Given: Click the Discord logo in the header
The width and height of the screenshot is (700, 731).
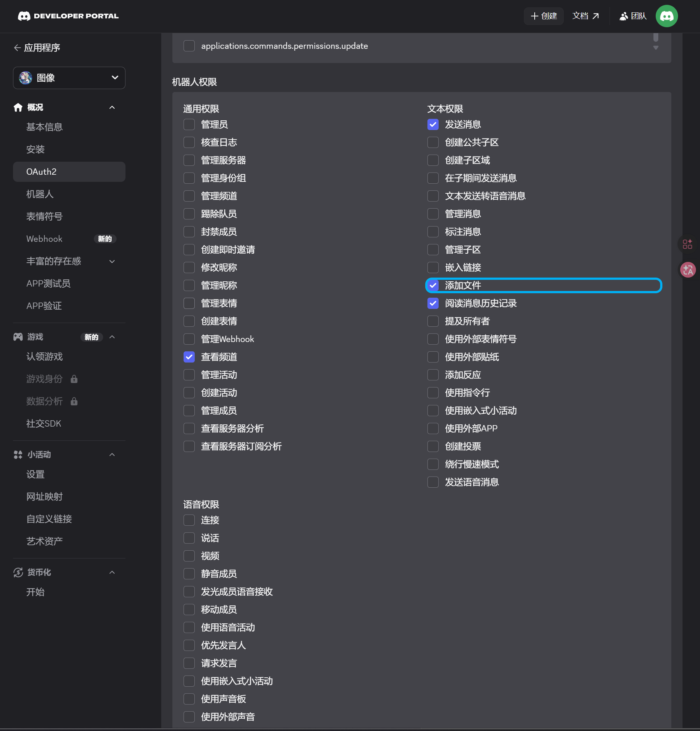Looking at the screenshot, I should [x=24, y=16].
